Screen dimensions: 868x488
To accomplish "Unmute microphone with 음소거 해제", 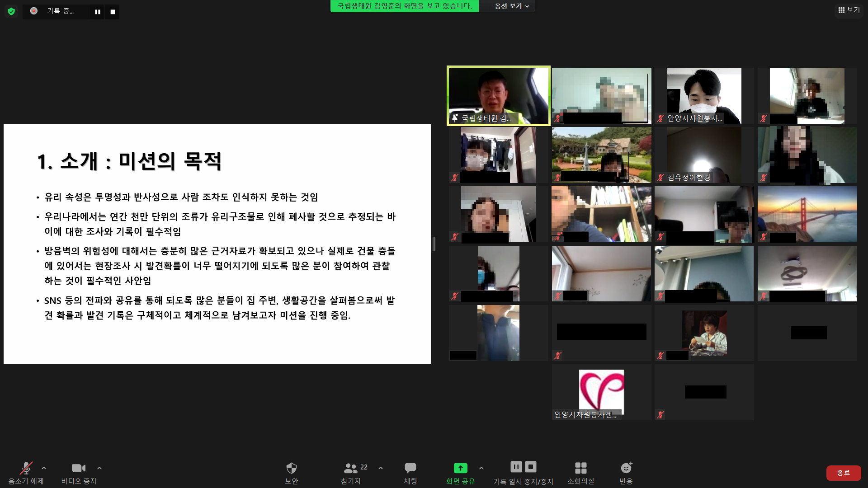I will [26, 473].
